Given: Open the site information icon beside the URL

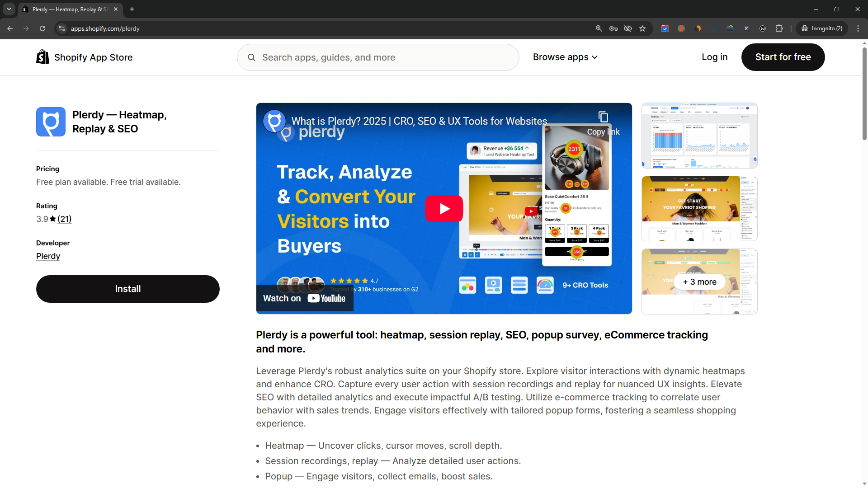Looking at the screenshot, I should 62,28.
